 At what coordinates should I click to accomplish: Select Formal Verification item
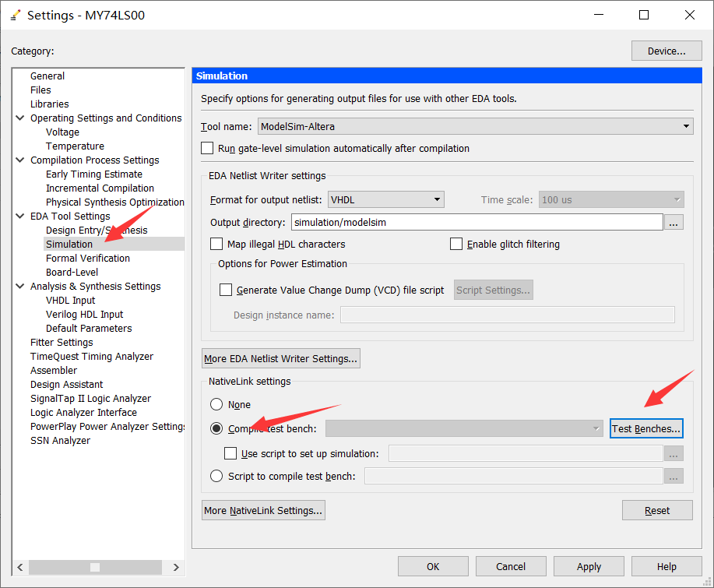(x=88, y=259)
